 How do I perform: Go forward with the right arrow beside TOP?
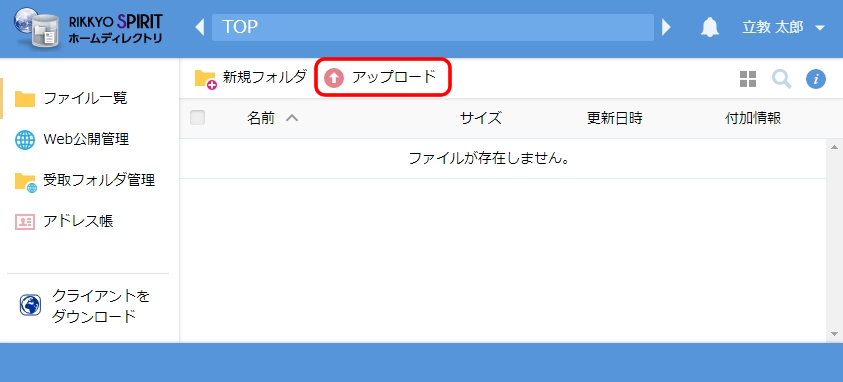coord(666,27)
